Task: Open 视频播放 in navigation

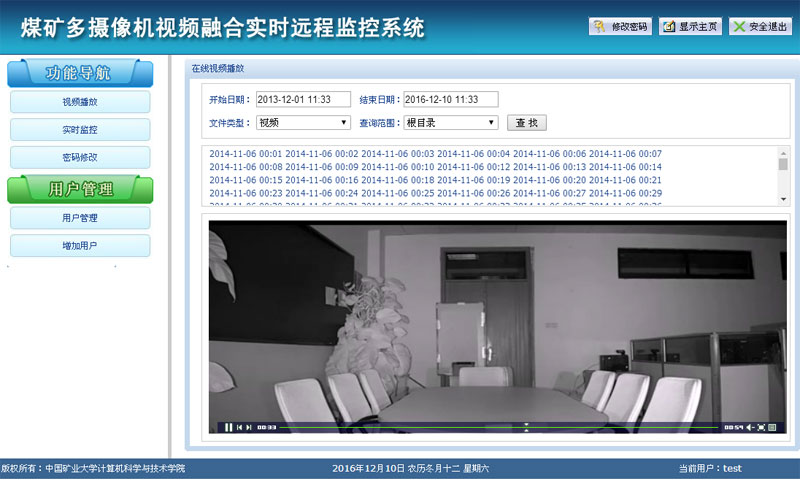Action: (x=80, y=102)
